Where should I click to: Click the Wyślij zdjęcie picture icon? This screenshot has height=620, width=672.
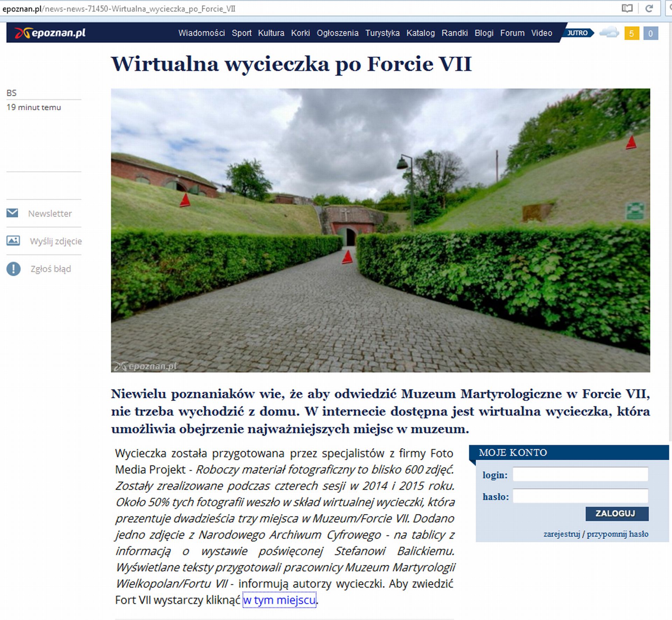click(x=13, y=240)
